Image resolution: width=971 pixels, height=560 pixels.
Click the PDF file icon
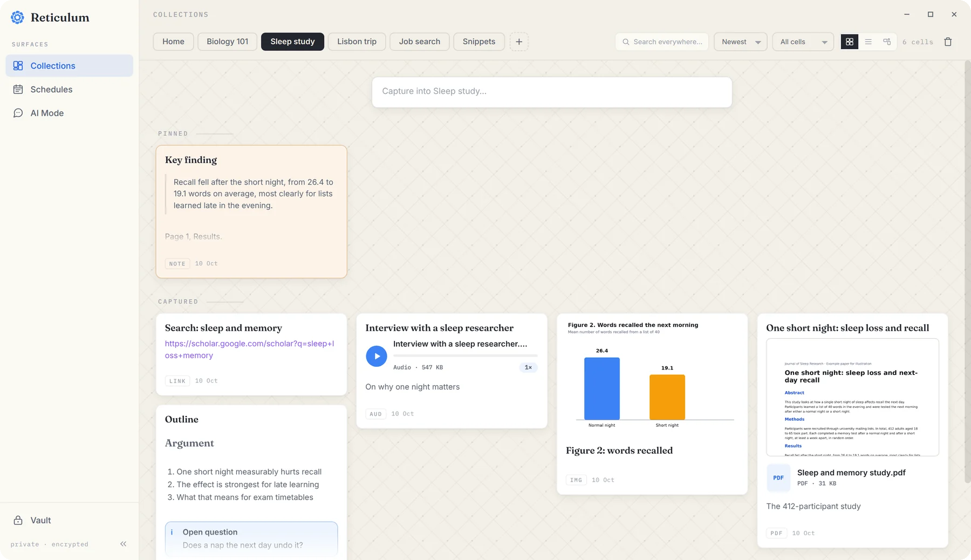click(x=778, y=478)
